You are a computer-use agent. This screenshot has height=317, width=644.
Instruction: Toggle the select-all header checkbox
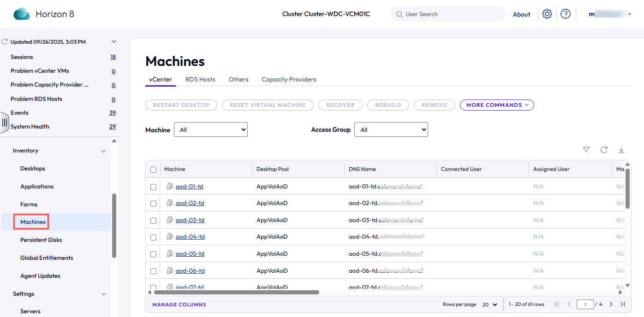pyautogui.click(x=154, y=170)
